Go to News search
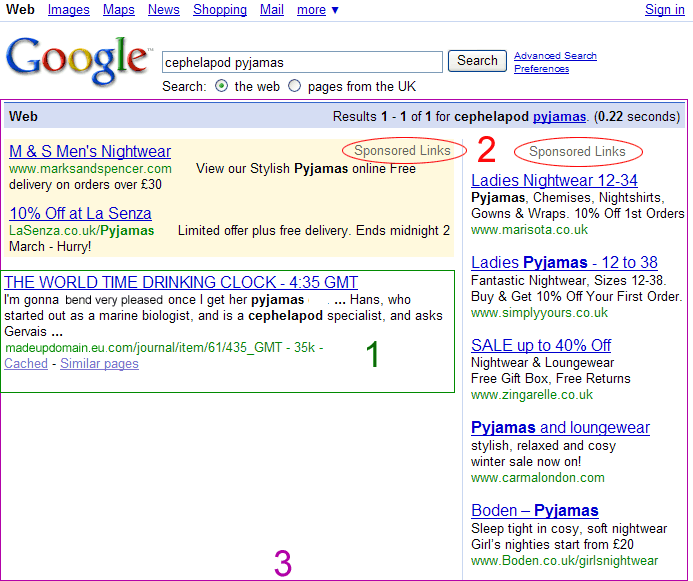 pyautogui.click(x=164, y=9)
